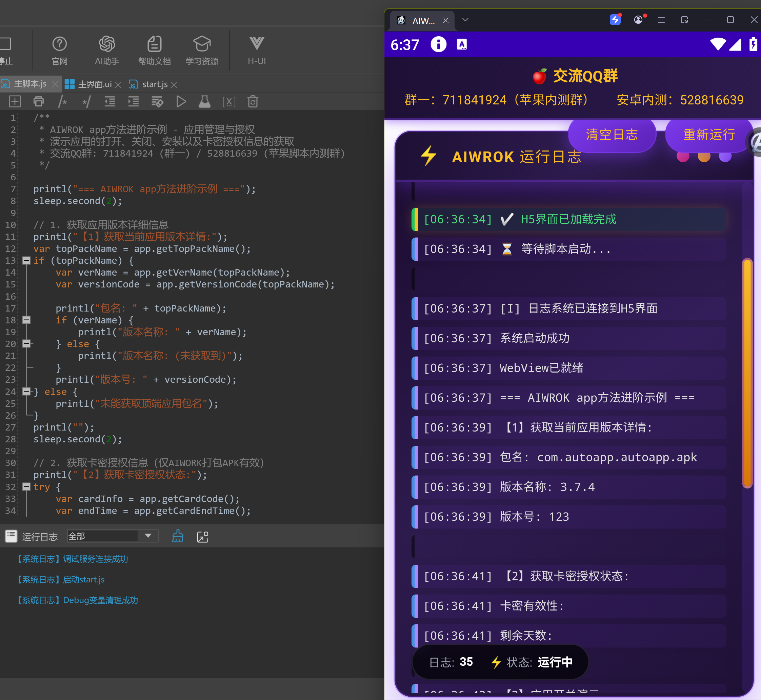Click the comment end */ icon

coord(86,101)
